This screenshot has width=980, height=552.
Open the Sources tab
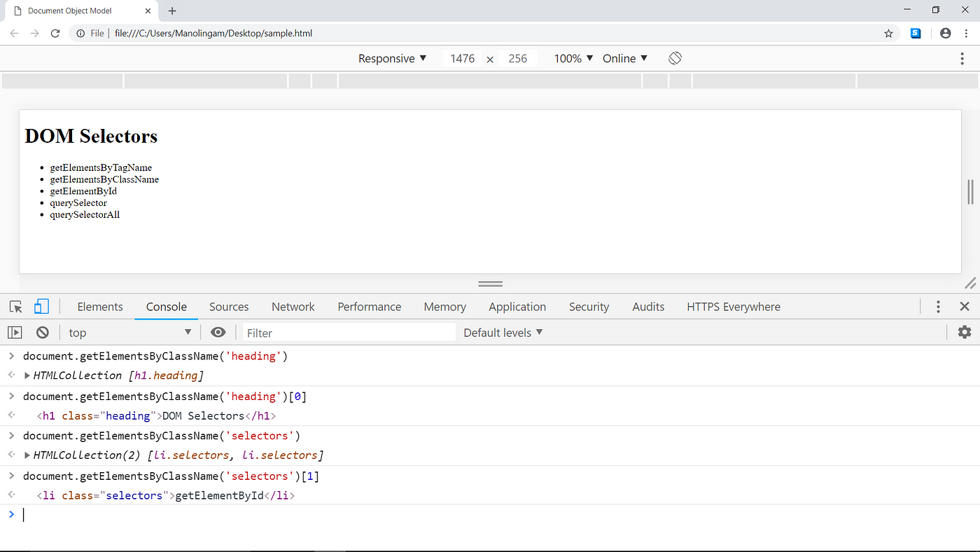tap(229, 307)
